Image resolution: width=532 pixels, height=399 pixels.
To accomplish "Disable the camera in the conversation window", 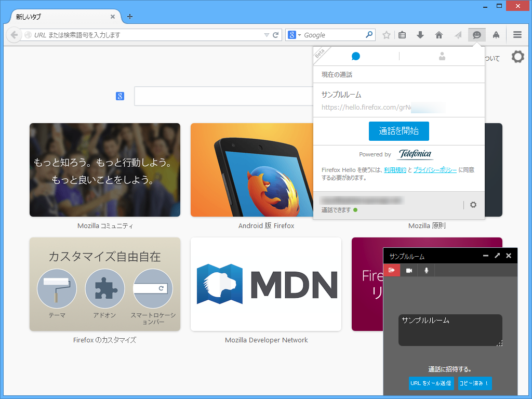I will [410, 270].
